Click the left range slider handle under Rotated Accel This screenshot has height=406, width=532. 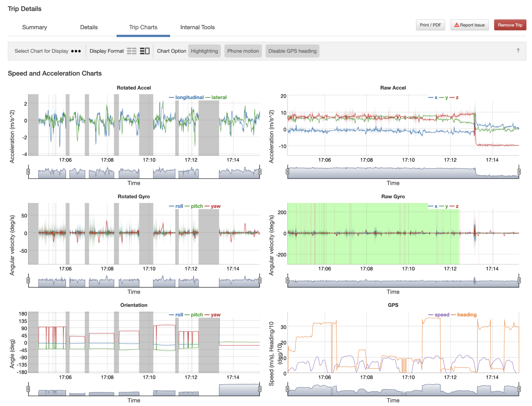pyautogui.click(x=28, y=171)
